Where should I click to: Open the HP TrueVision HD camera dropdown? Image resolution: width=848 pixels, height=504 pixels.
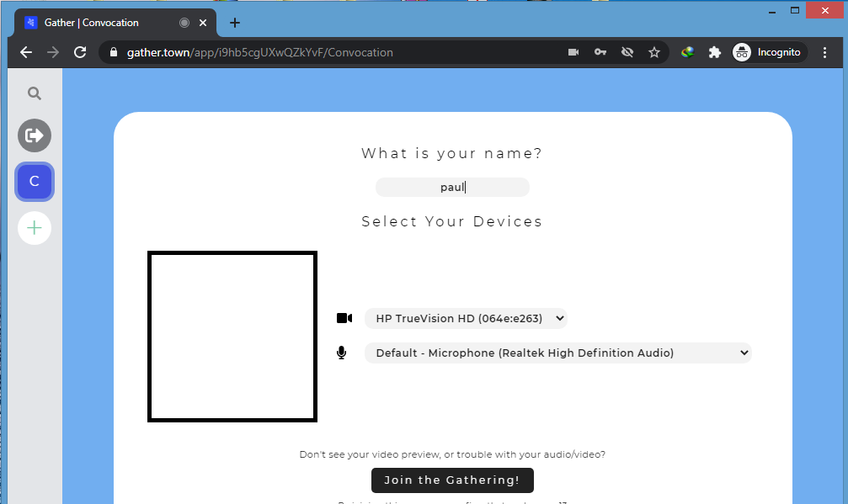click(x=466, y=318)
